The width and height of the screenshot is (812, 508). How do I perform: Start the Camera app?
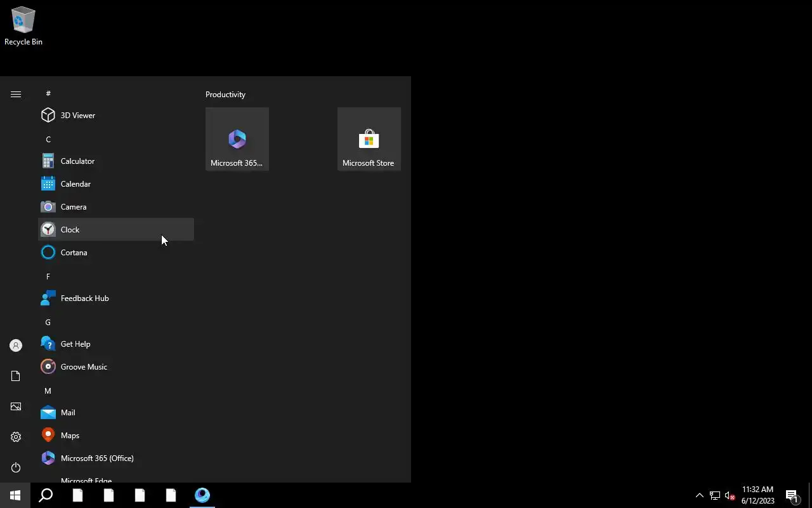116,206
